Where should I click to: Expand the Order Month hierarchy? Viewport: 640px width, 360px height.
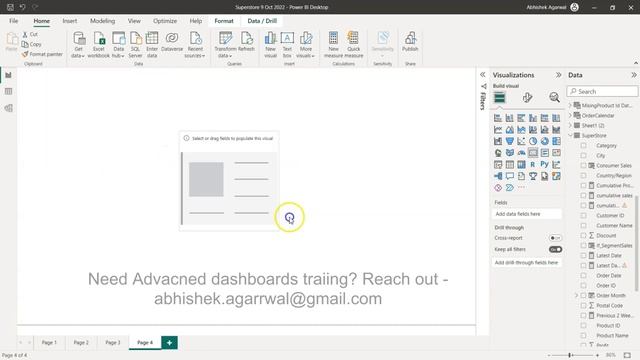[x=576, y=296]
